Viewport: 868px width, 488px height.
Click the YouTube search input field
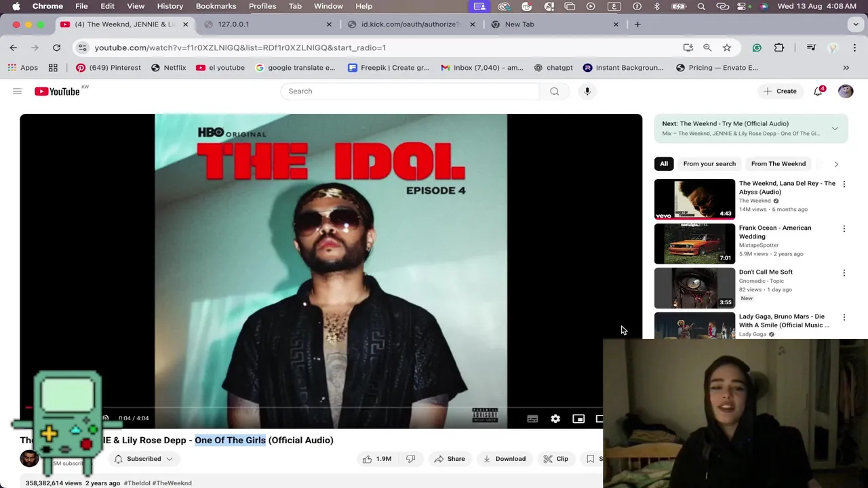click(x=410, y=91)
